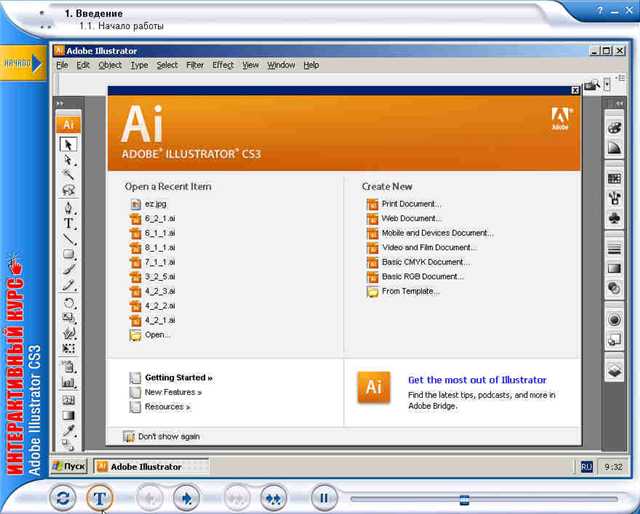This screenshot has width=640, height=514.
Task: Create a new Print Document
Action: (x=404, y=204)
